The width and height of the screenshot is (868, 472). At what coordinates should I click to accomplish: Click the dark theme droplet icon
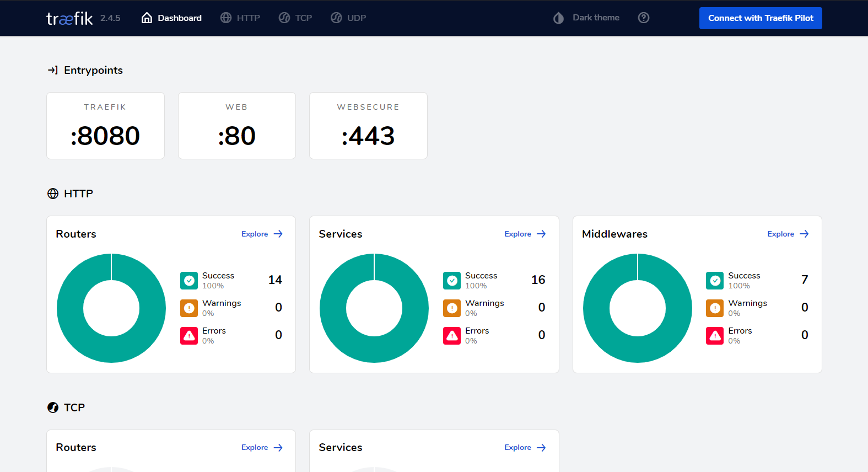point(558,18)
